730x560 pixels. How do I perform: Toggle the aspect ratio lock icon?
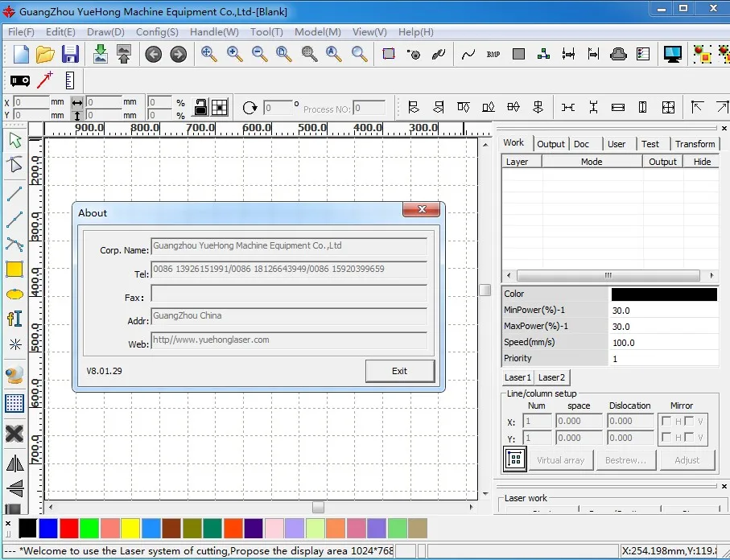(200, 107)
